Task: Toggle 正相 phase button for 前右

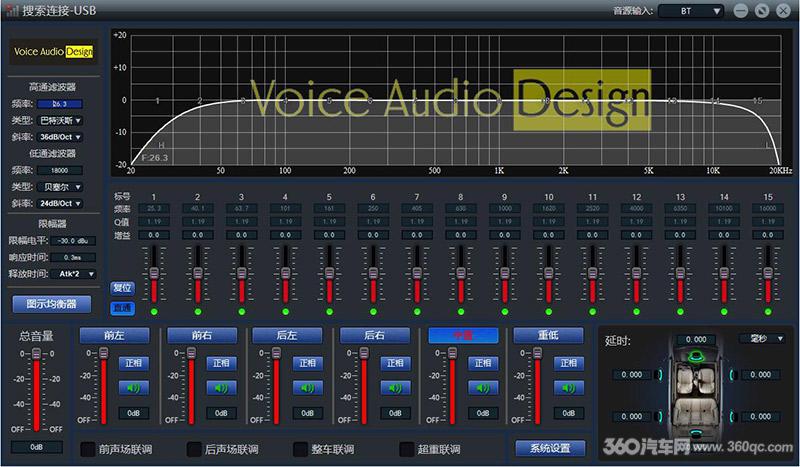Action: point(221,363)
